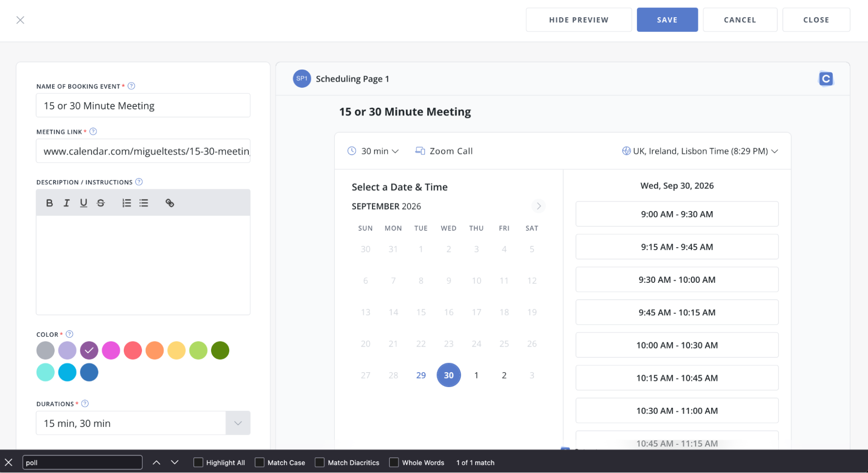Insert a hyperlink in description
Viewport: 868px width, 473px height.
click(170, 203)
